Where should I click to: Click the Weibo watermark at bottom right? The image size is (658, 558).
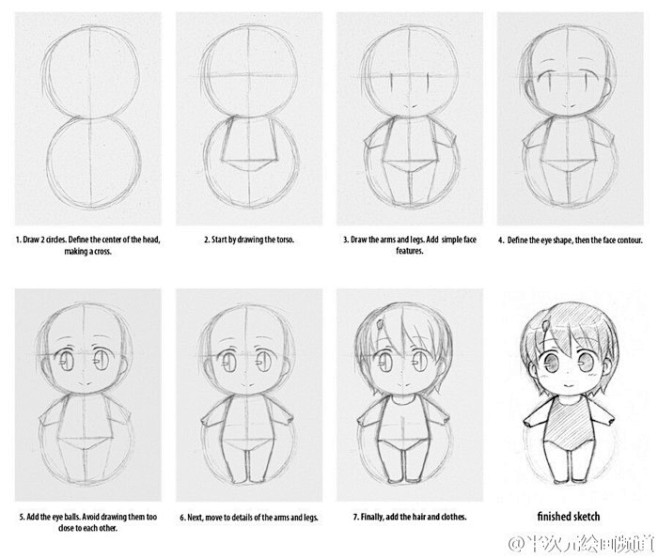[x=582, y=544]
